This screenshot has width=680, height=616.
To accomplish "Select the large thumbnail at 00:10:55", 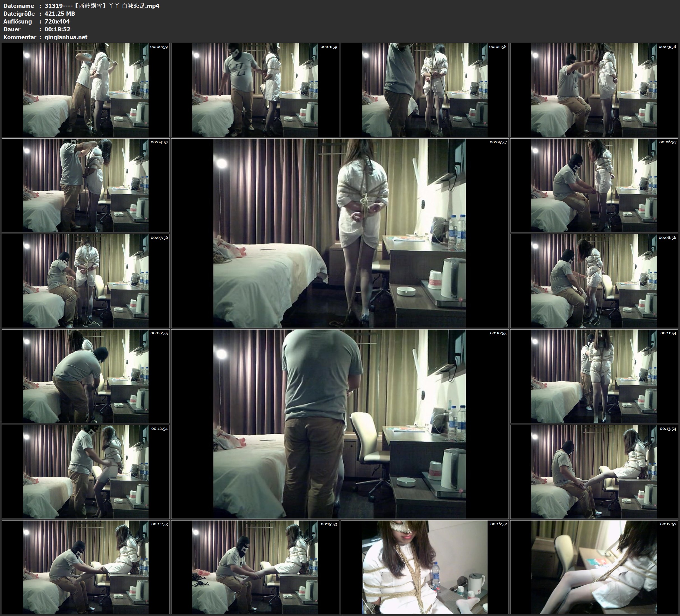I will coord(340,424).
